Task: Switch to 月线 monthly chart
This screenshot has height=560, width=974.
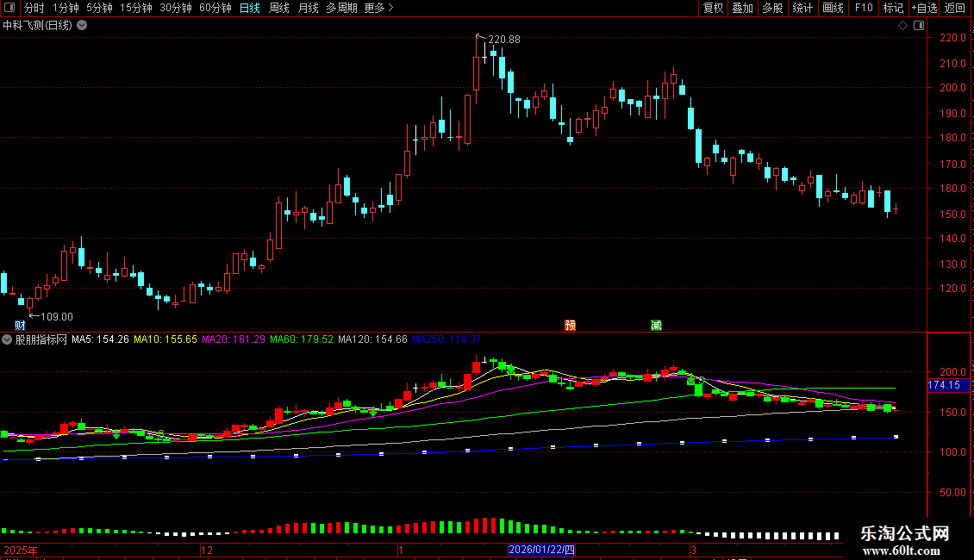Action: (x=308, y=8)
